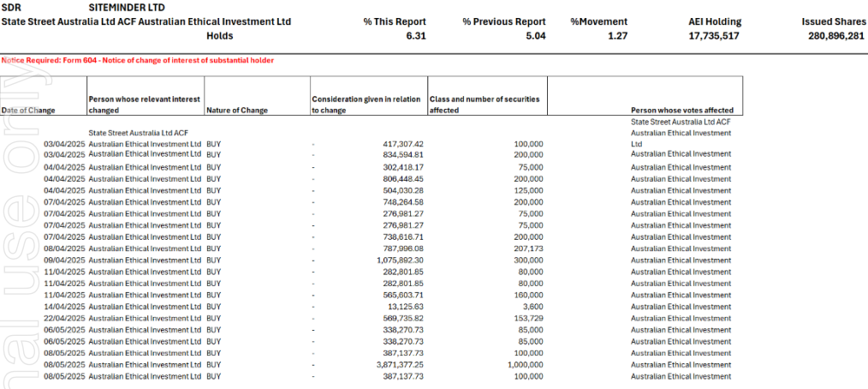
Task: Select the % This Report header
Action: (x=394, y=21)
